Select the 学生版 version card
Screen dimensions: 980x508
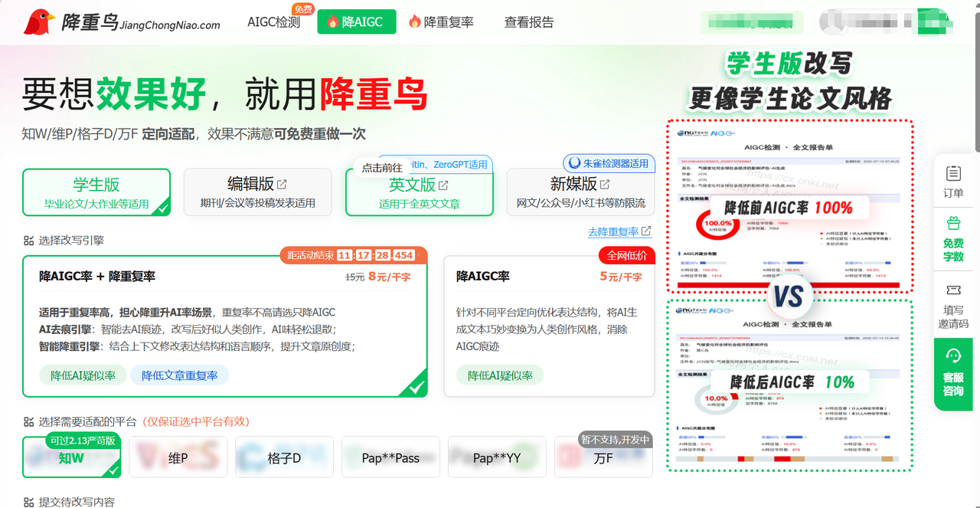(x=96, y=192)
